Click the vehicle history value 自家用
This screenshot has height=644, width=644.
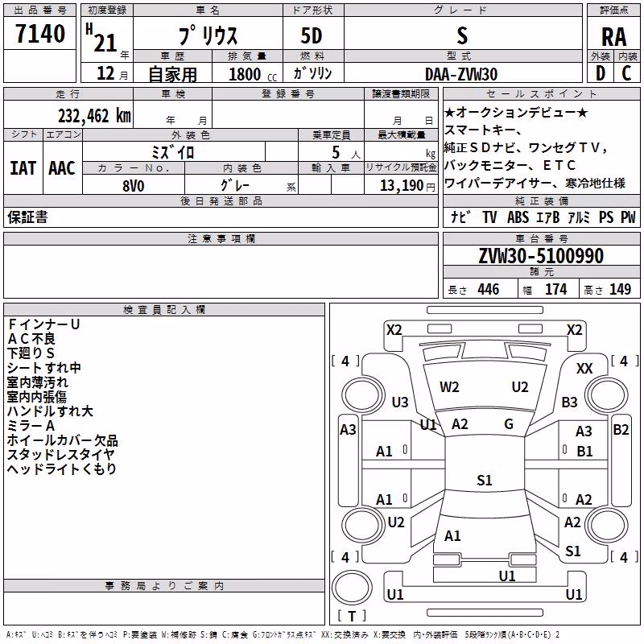point(172,74)
